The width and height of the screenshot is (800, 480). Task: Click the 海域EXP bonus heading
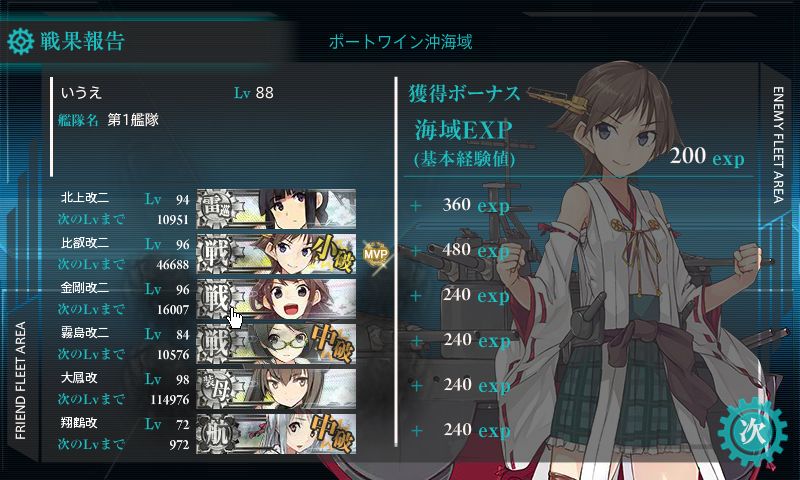pos(463,130)
